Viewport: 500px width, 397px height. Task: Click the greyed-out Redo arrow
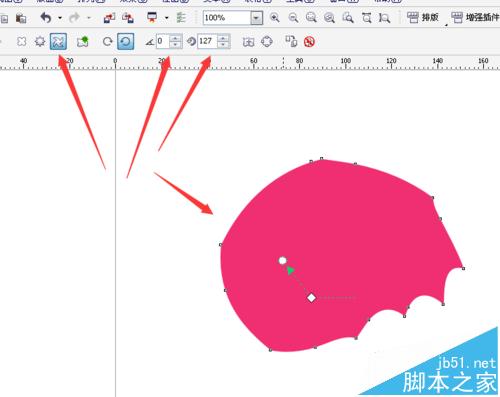coord(74,18)
